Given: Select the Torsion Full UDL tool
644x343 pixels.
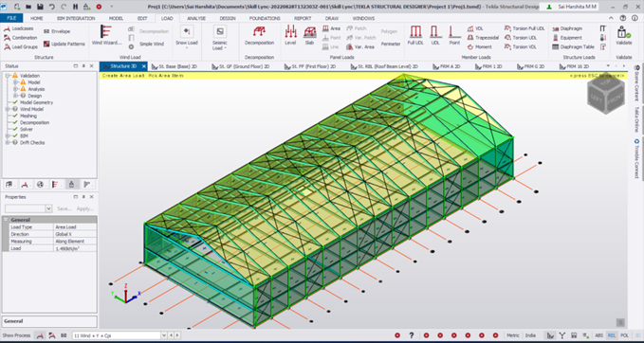Looking at the screenshot, I should click(524, 28).
